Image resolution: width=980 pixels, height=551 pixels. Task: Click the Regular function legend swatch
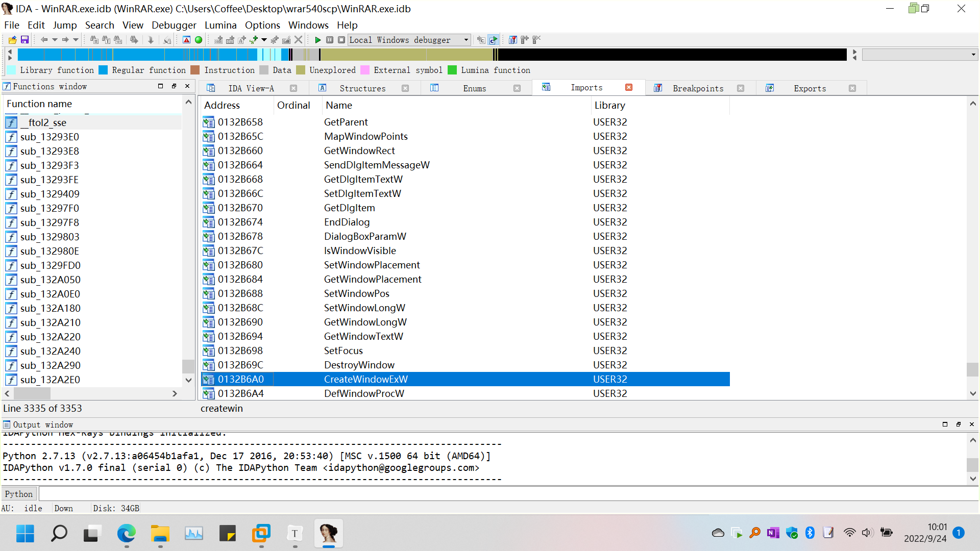(x=103, y=70)
